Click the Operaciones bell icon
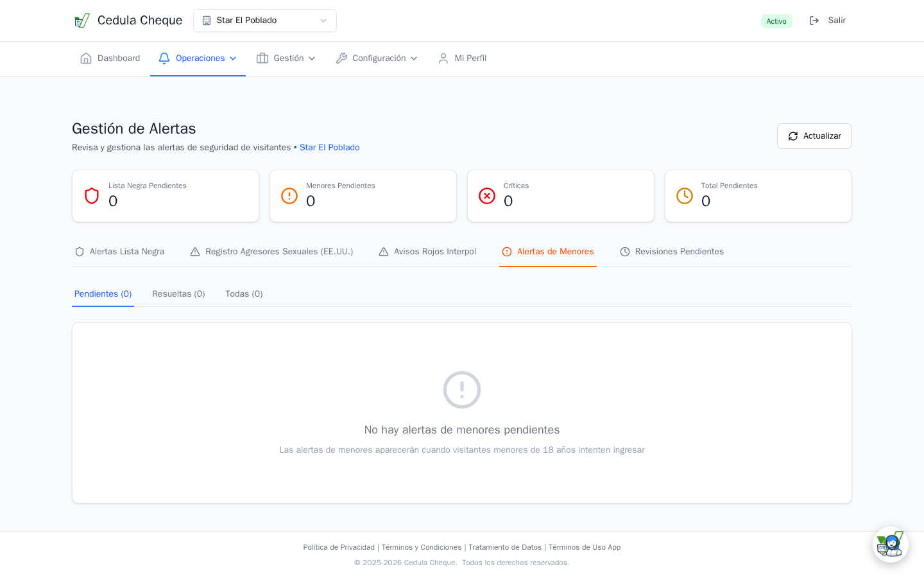This screenshot has width=924, height=578. pos(164,58)
